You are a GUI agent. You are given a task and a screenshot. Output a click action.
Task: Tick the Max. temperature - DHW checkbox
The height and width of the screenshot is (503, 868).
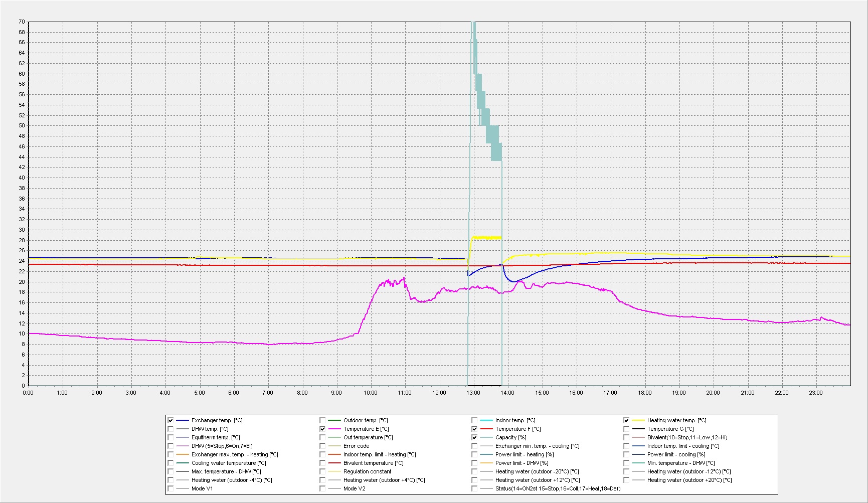click(x=170, y=471)
